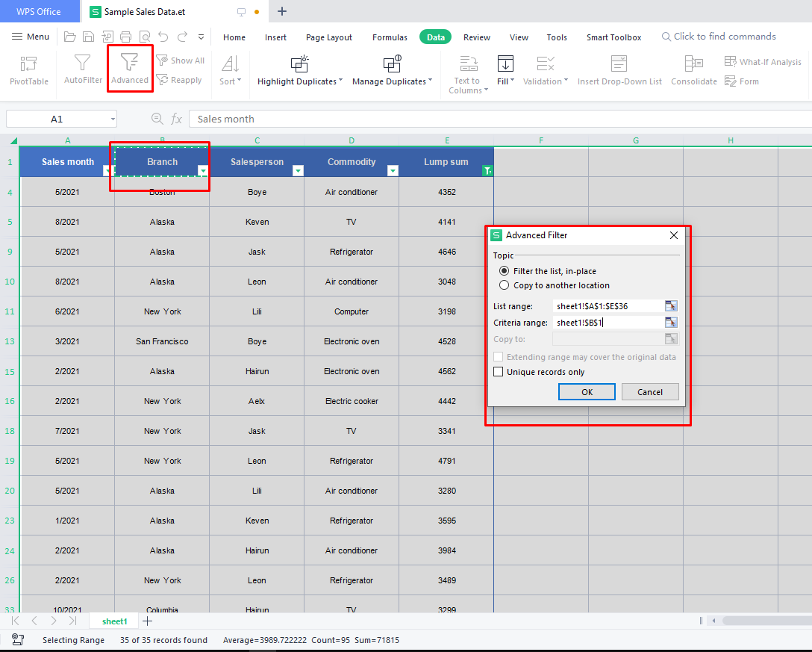Image resolution: width=812 pixels, height=652 pixels.
Task: Click the Criteria range input field
Action: [x=608, y=323]
